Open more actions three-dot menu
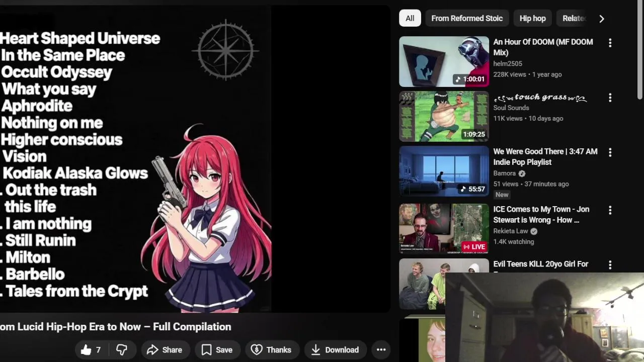 pos(381,350)
